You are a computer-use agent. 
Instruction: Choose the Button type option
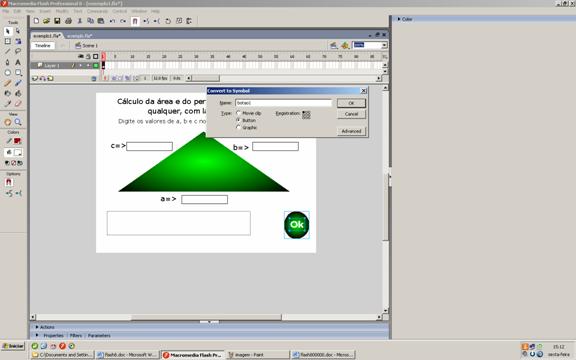click(238, 120)
